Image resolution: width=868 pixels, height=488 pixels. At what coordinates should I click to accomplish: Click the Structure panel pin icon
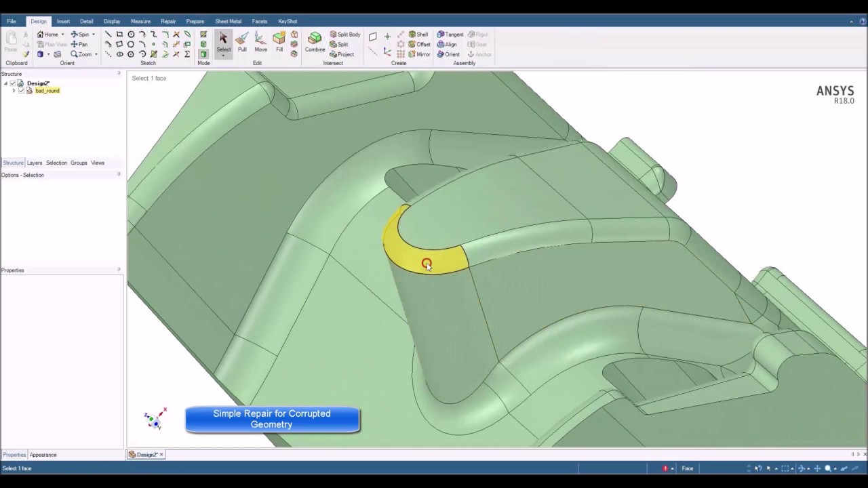(x=119, y=74)
